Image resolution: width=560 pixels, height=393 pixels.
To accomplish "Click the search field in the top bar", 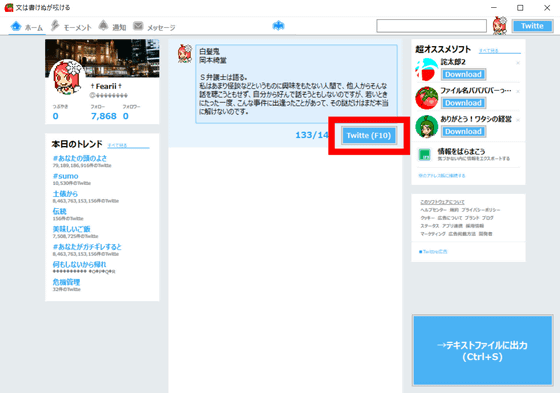I will tap(431, 26).
